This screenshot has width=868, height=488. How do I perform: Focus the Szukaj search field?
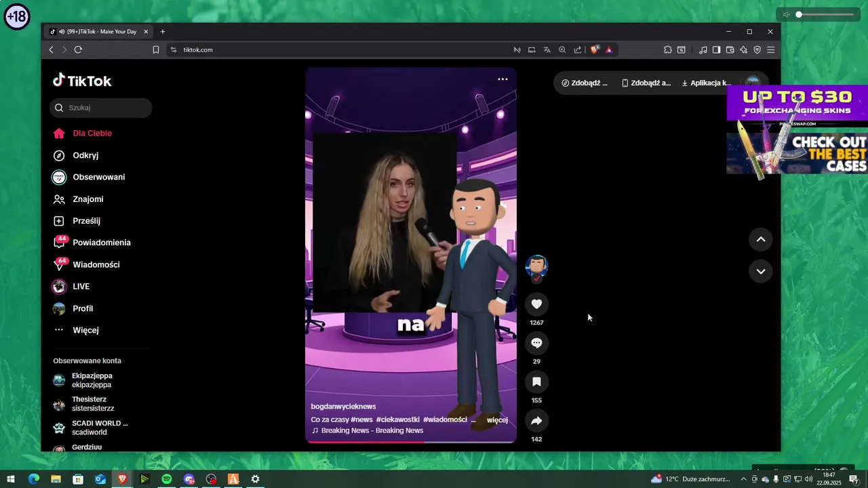tap(100, 108)
